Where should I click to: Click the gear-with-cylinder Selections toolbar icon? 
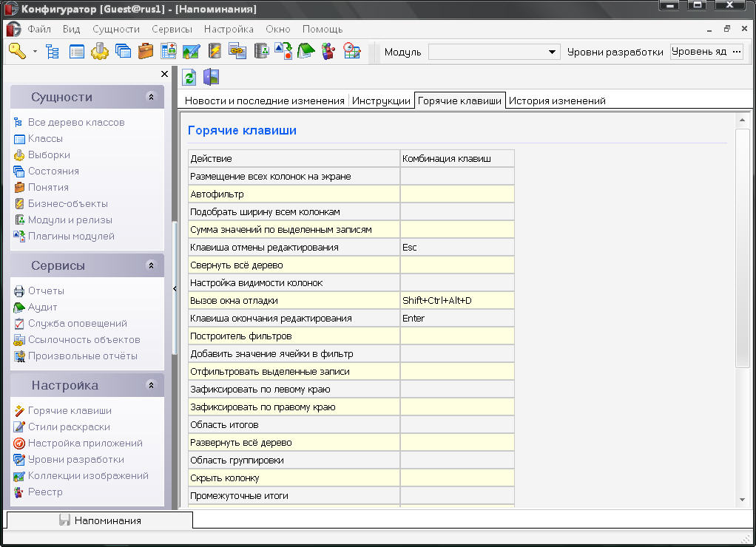pyautogui.click(x=99, y=51)
